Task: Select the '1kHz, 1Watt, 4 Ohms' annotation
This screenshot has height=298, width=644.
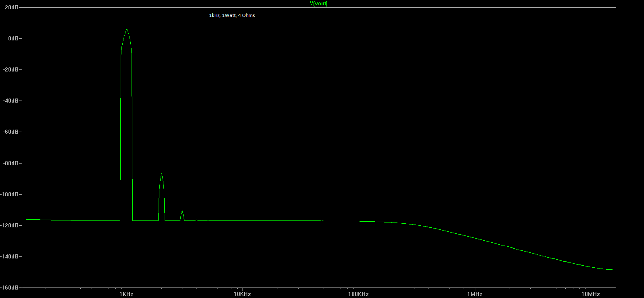Action: pos(232,15)
